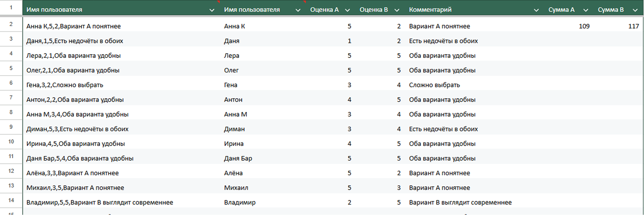This screenshot has height=215, width=644.
Task: Click the raw cell 'Гена,3,2,Сложно выбрать'
Action: click(x=65, y=85)
